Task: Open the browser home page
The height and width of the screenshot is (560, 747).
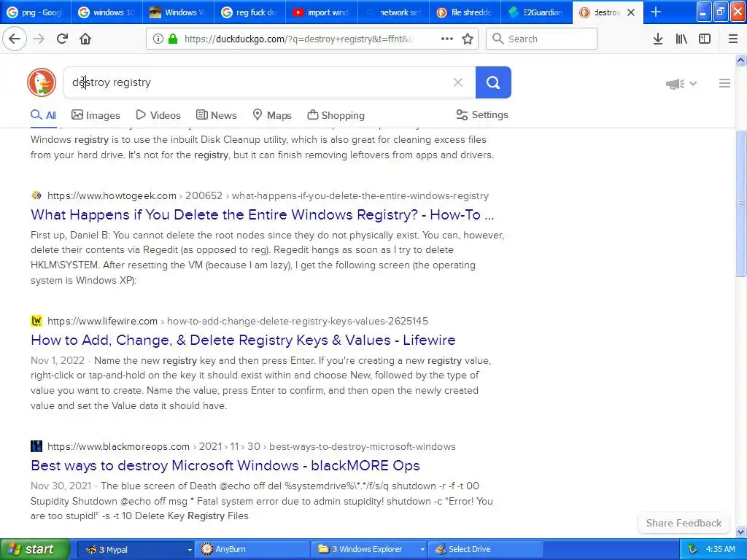Action: point(85,39)
